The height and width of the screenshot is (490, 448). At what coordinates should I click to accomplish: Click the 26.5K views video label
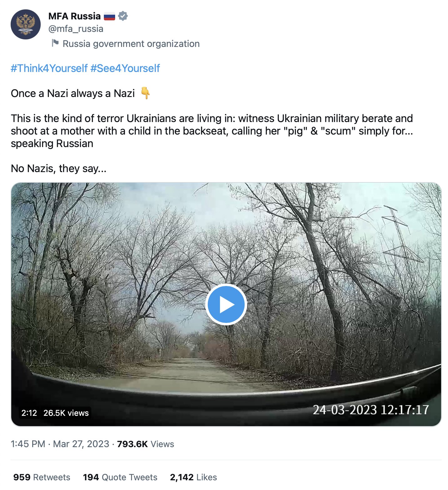[66, 413]
